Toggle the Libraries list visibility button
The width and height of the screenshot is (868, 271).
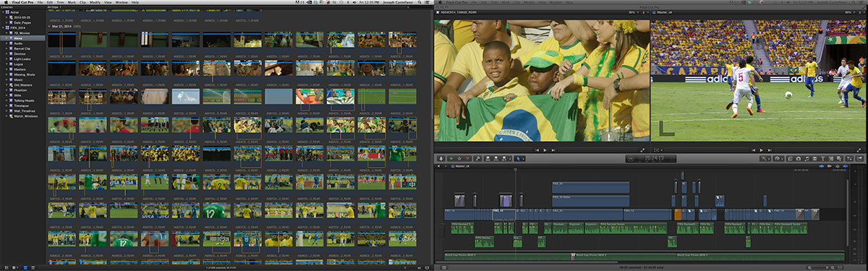[7, 267]
